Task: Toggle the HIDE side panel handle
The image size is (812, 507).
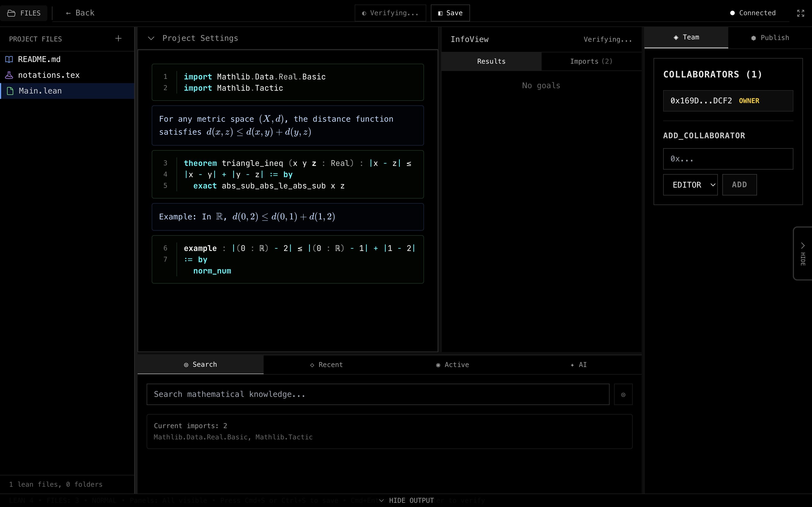Action: 802,253
